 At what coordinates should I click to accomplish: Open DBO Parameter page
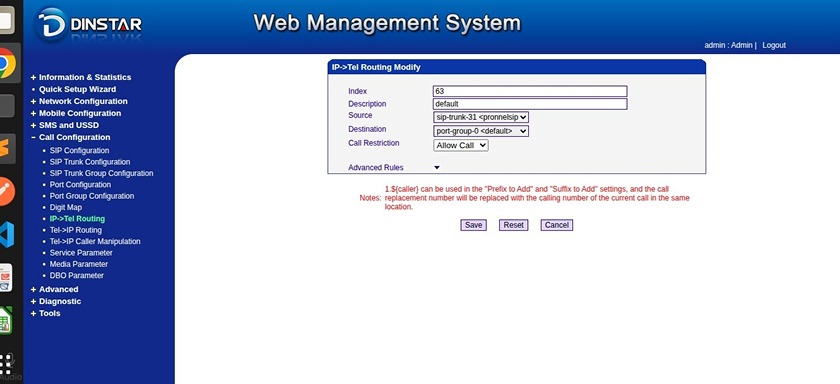point(77,275)
